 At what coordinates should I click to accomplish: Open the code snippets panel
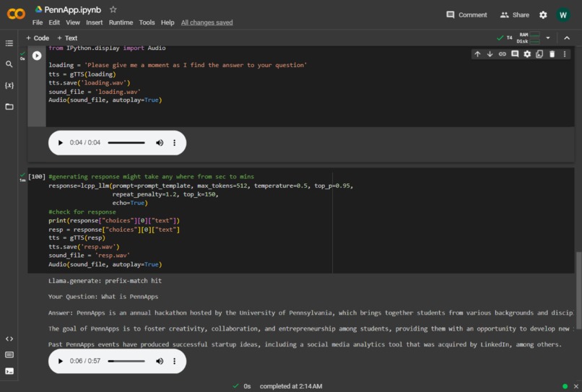[9, 339]
